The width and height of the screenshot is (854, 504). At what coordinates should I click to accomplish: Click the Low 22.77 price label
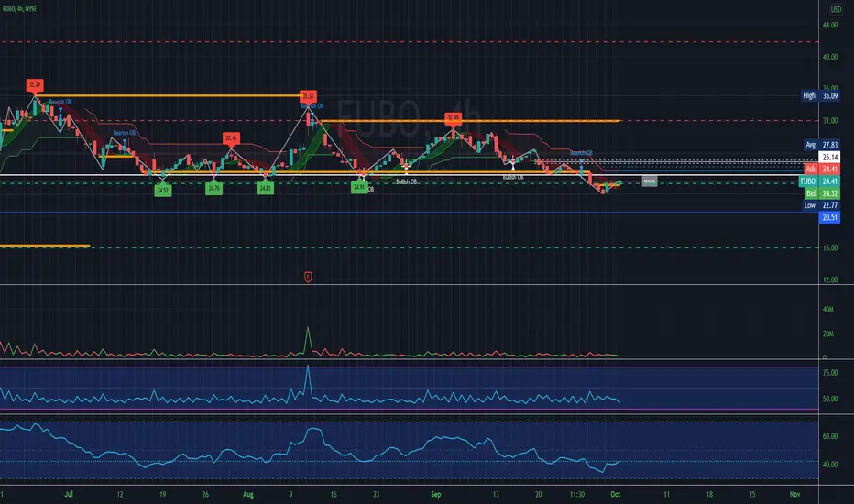[821, 205]
